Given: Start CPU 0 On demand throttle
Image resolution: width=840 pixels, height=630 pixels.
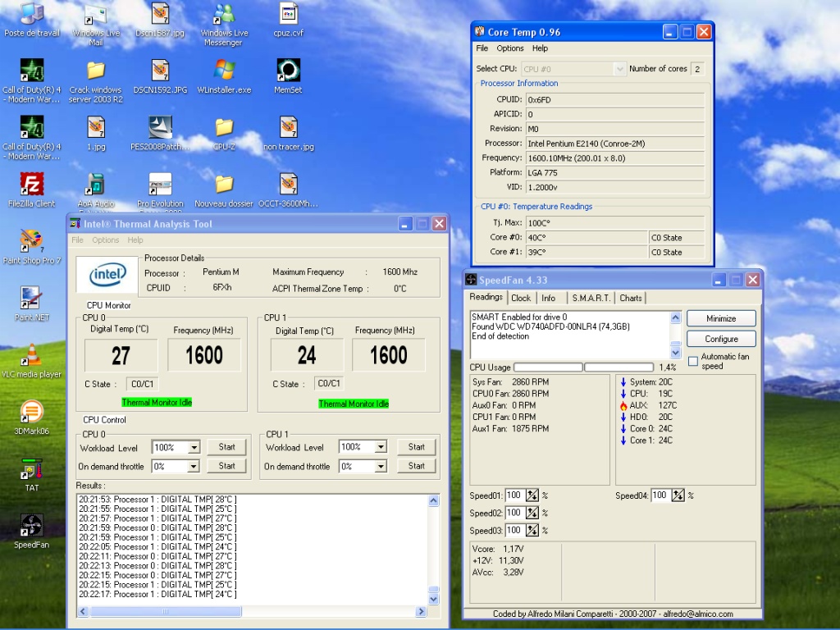Looking at the screenshot, I should (x=226, y=466).
